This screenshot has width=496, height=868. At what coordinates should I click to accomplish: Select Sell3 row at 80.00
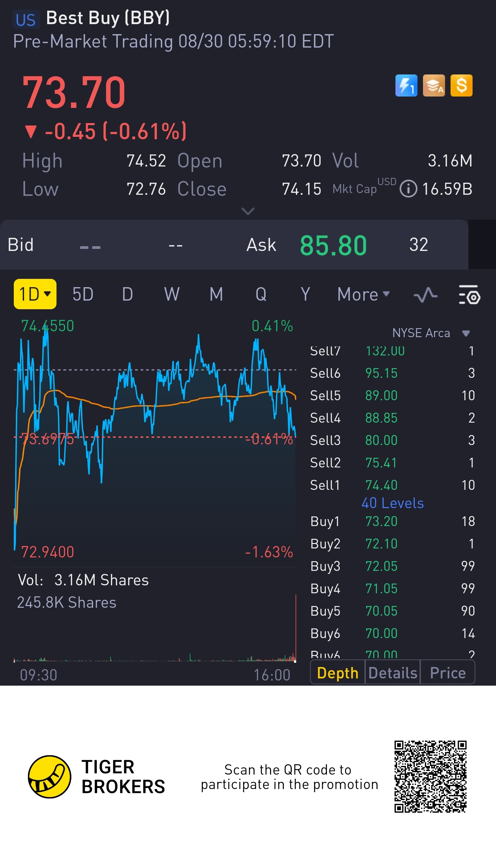tap(392, 441)
